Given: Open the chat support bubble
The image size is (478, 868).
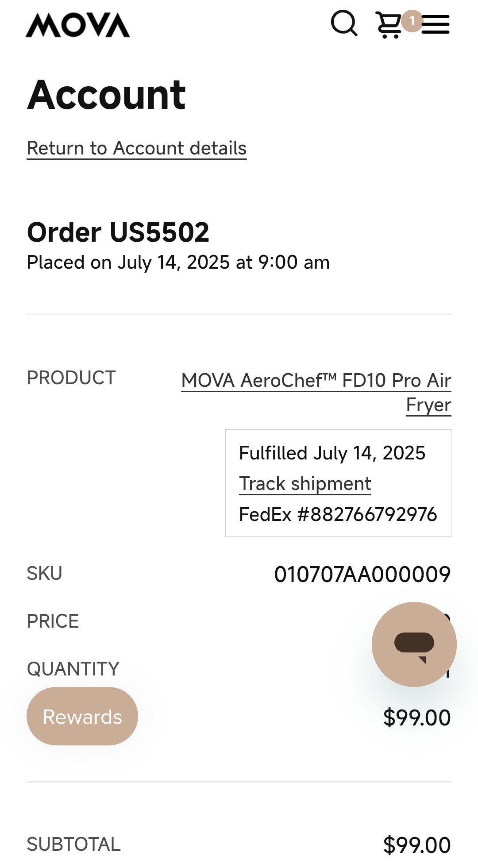Looking at the screenshot, I should click(414, 644).
